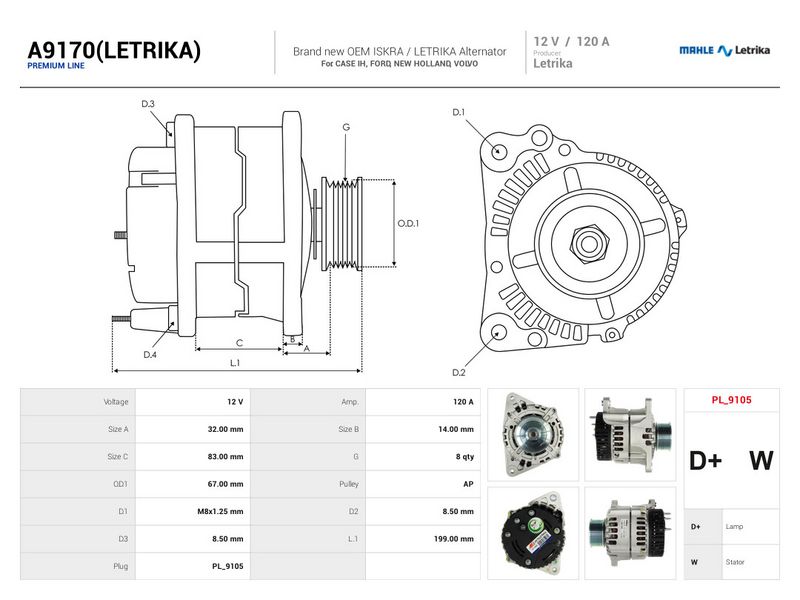Click the O.D.1 dimension label
800x600 pixels.
(x=408, y=223)
